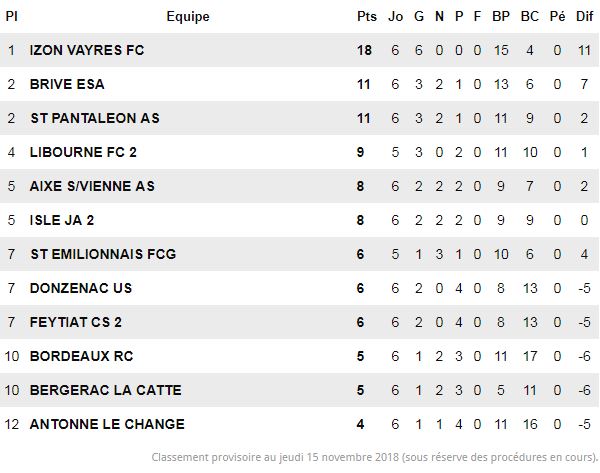Open ST EMILIONNAIS FCG team entry
Viewport: 600px width, 473px height.
point(103,254)
